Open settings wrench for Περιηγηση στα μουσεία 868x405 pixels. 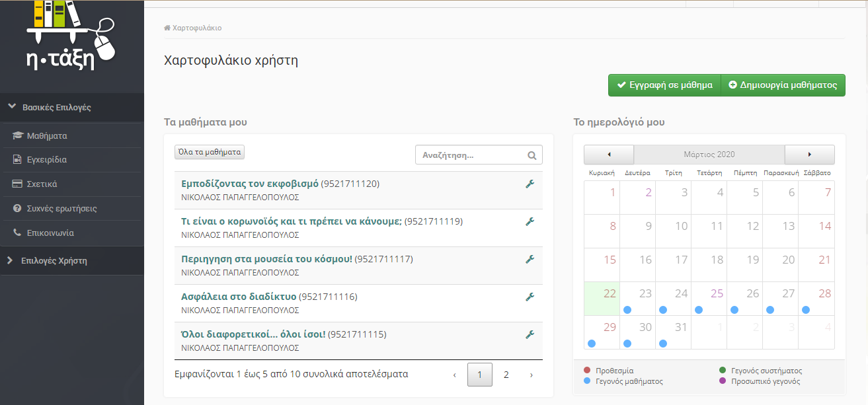point(530,259)
